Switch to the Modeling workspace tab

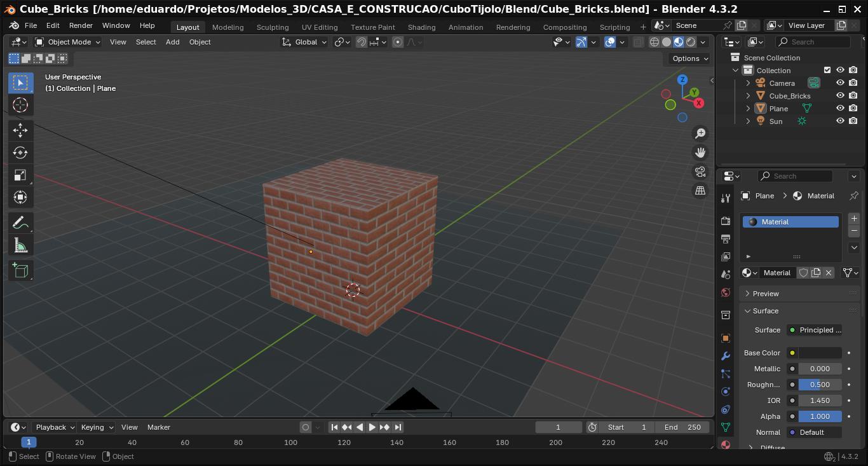pos(227,27)
